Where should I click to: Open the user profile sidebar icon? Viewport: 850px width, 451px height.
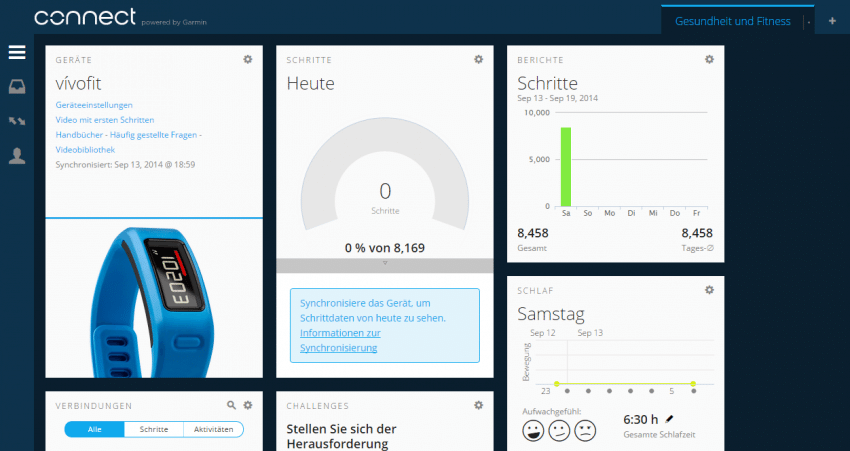(x=17, y=155)
